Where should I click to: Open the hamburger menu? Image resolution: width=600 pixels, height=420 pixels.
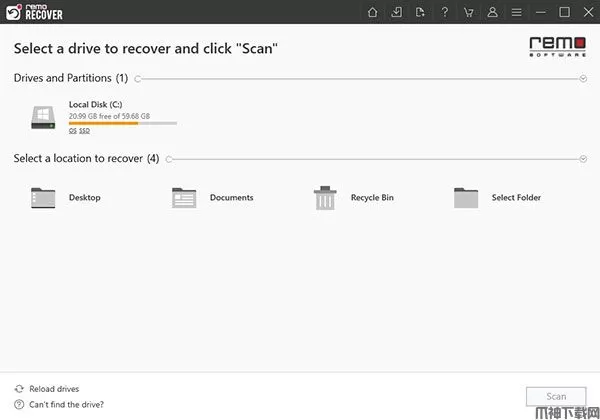pyautogui.click(x=516, y=12)
